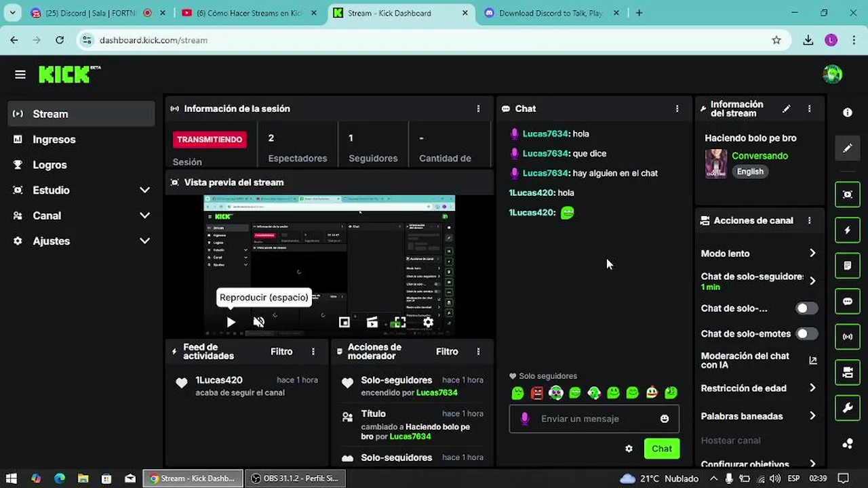
Task: Open Acciones de moderador three-dot menu
Action: 478,352
